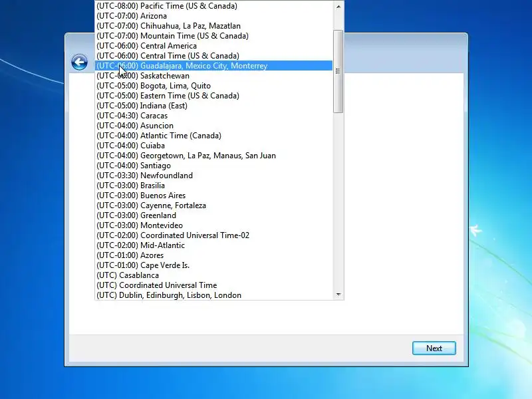
Task: Select Chihuahua, La Paz, Mazatlan
Action: pos(213,26)
